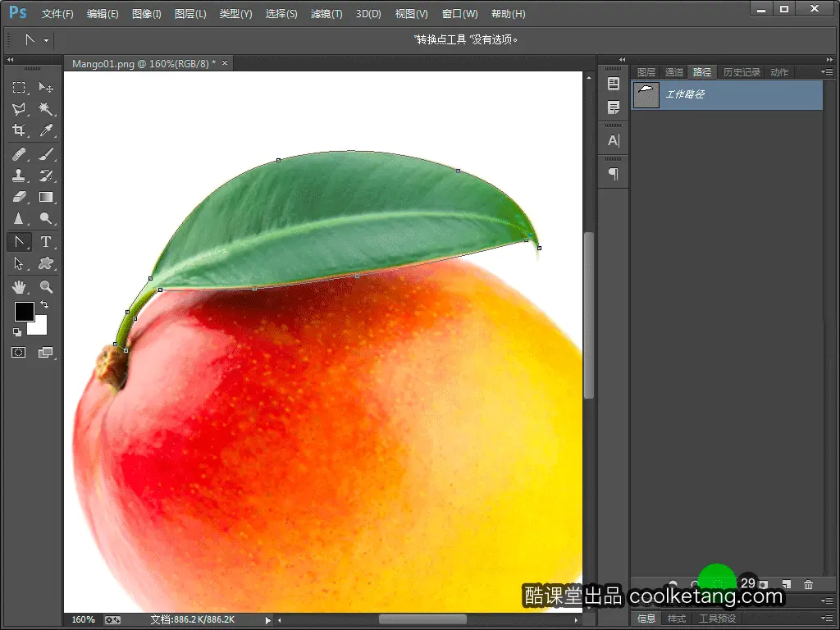Open the 选择(S) menu
This screenshot has width=840, height=630.
coord(281,14)
